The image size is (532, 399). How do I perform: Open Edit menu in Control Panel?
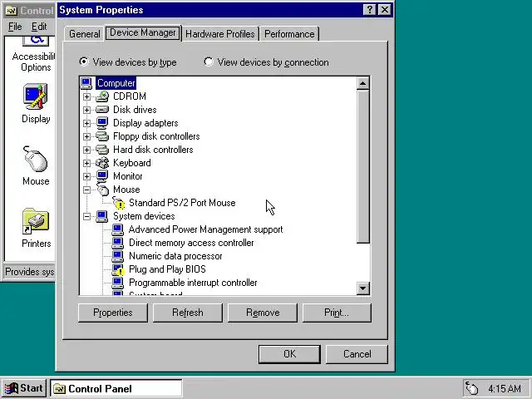[39, 27]
